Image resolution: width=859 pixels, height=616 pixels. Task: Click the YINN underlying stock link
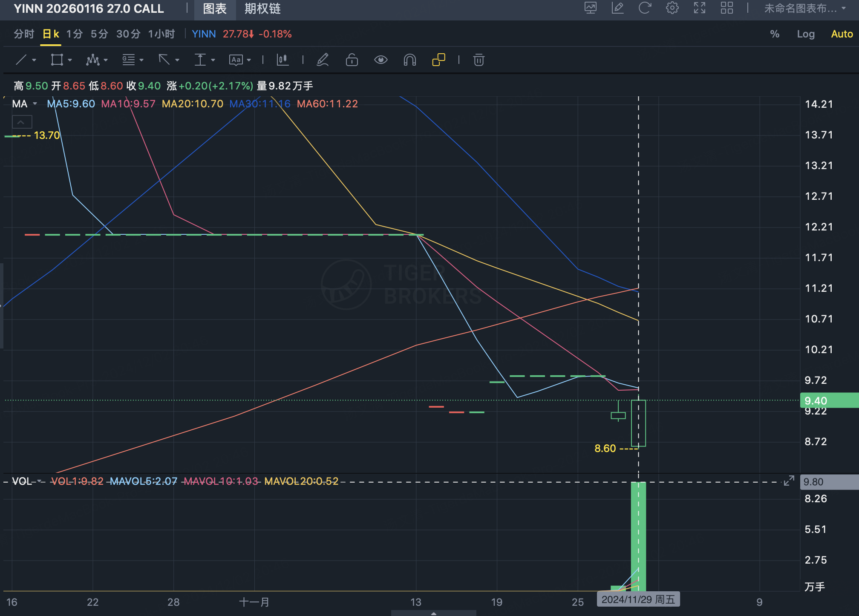pyautogui.click(x=204, y=34)
